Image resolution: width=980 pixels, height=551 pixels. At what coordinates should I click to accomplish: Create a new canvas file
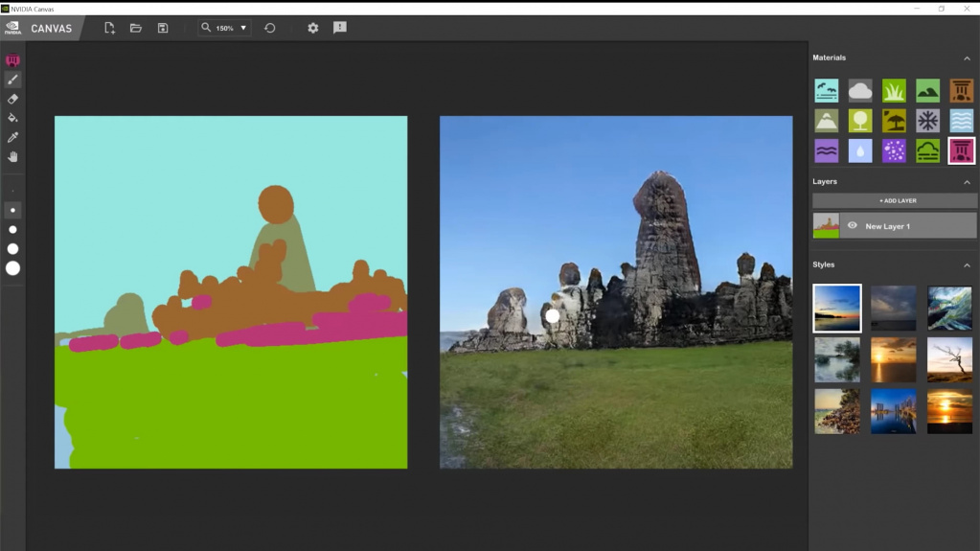tap(109, 28)
